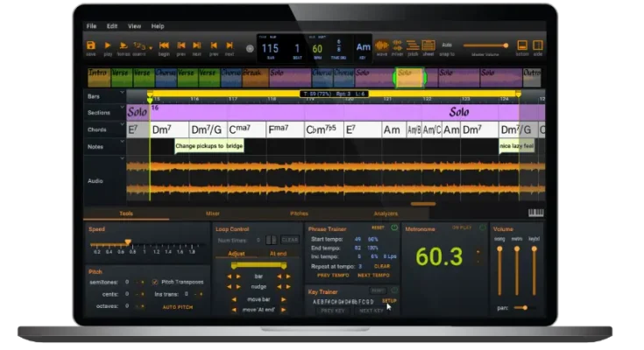The height and width of the screenshot is (350, 644).
Task: Click the AUTO PITCH button
Action: point(178,307)
